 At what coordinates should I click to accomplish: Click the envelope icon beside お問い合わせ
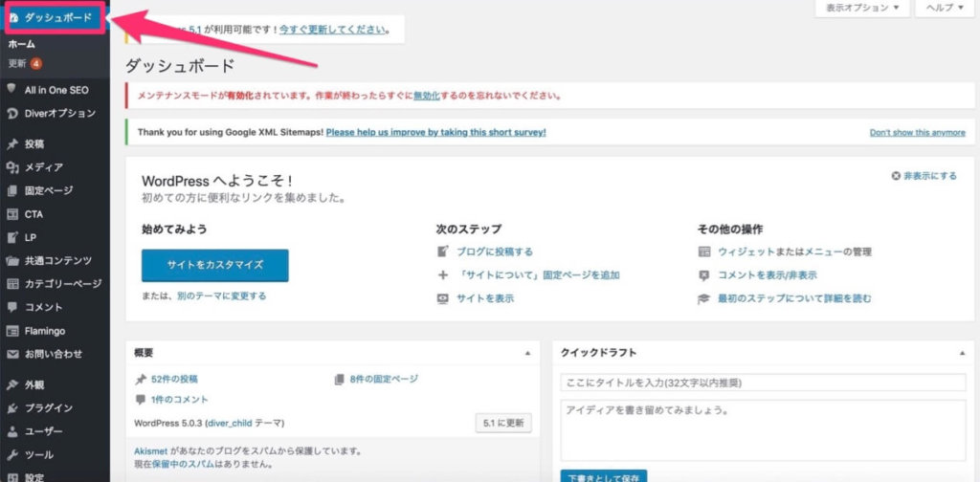click(x=11, y=354)
